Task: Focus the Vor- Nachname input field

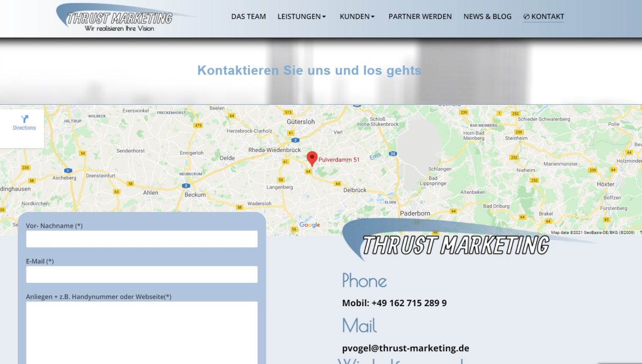Action: (x=142, y=239)
